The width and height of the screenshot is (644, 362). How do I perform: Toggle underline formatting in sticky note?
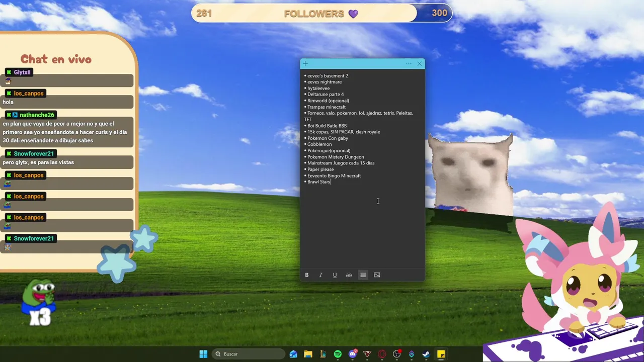[335, 275]
